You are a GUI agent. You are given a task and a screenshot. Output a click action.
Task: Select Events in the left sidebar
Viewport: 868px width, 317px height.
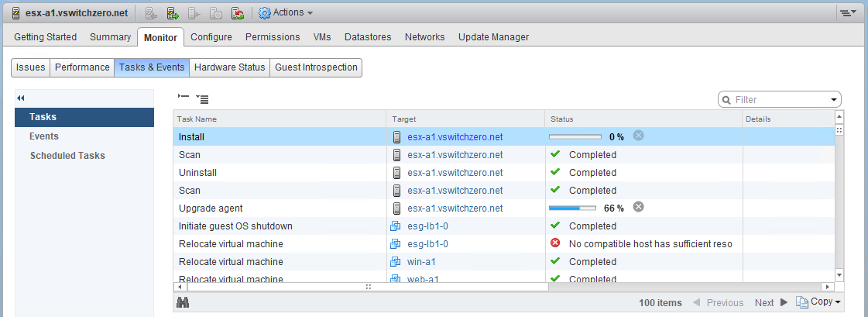click(x=44, y=136)
